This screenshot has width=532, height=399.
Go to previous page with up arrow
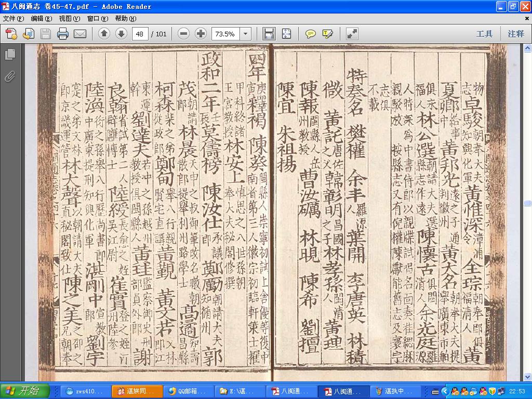coord(104,34)
